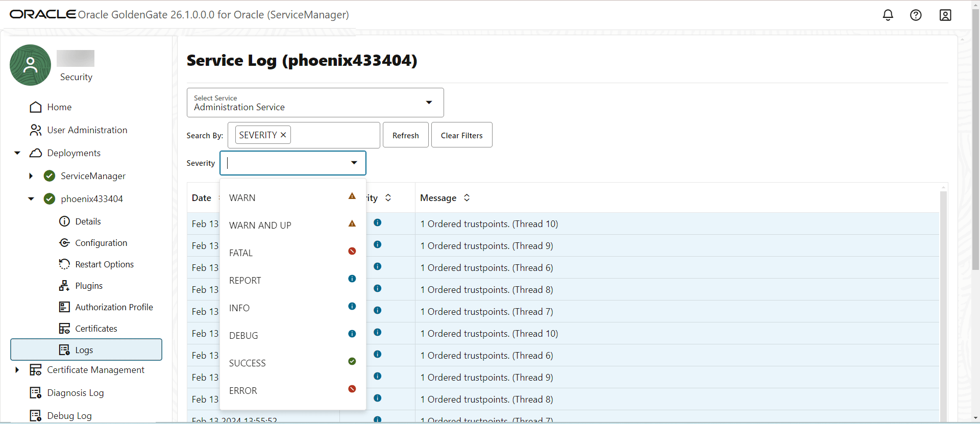Click the Authorization Profile icon
Viewport: 980px width, 424px height.
click(64, 307)
